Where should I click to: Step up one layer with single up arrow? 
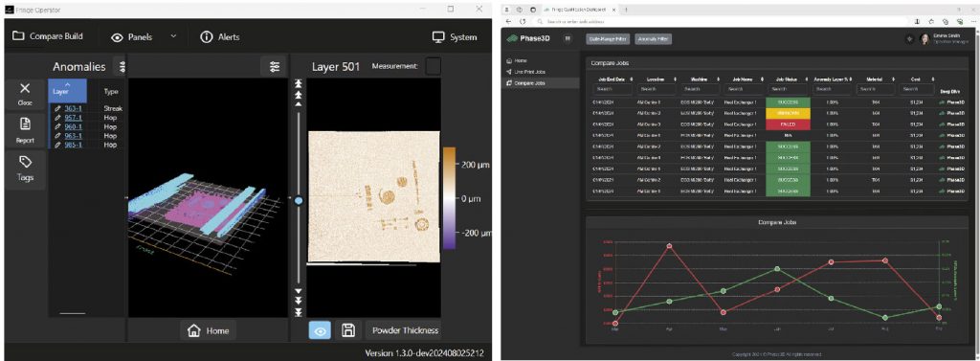299,103
